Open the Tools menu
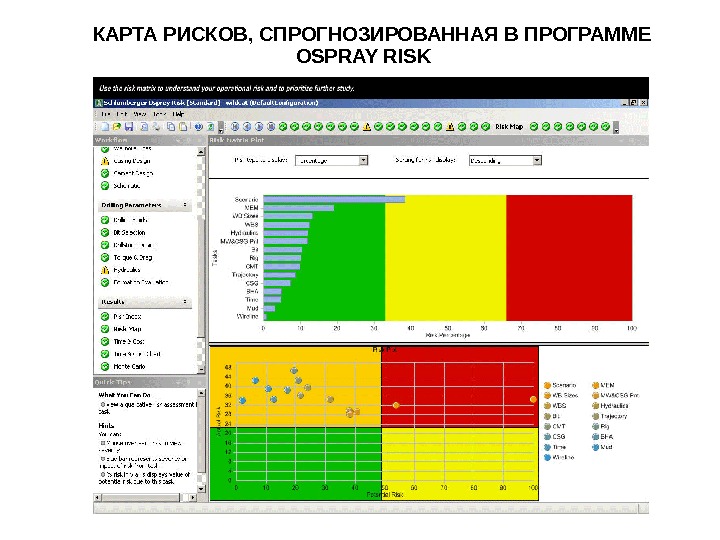 tap(159, 114)
